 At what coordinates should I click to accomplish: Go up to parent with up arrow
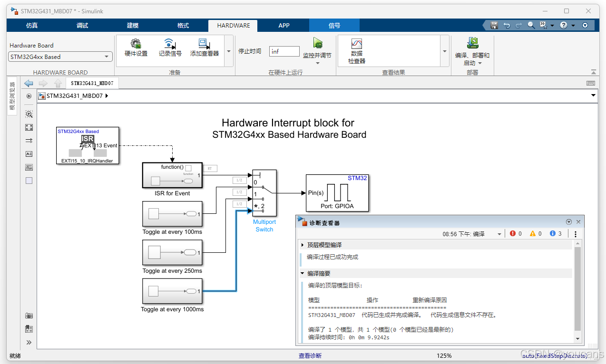58,84
